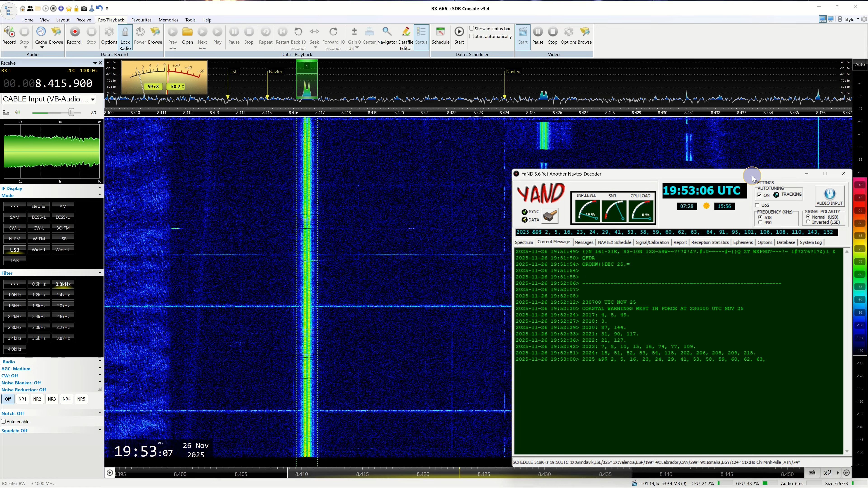
Task: Select the 2.4kHz filter button
Action: pyautogui.click(x=39, y=317)
